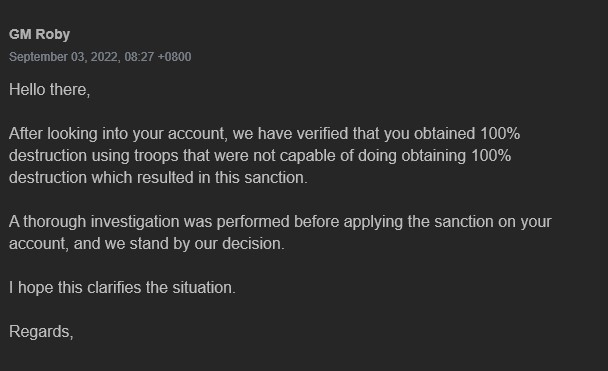Click the word decision in the message
608x371 pixels.
point(253,244)
